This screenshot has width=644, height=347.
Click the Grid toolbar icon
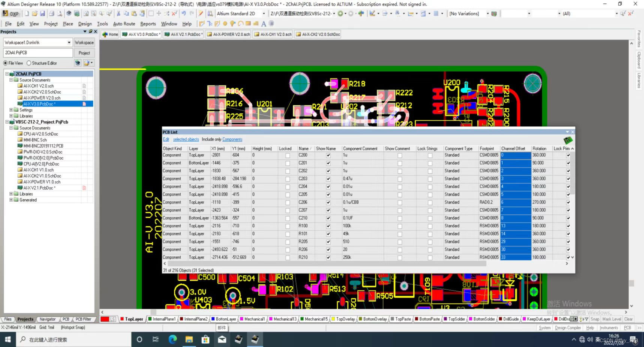click(436, 13)
